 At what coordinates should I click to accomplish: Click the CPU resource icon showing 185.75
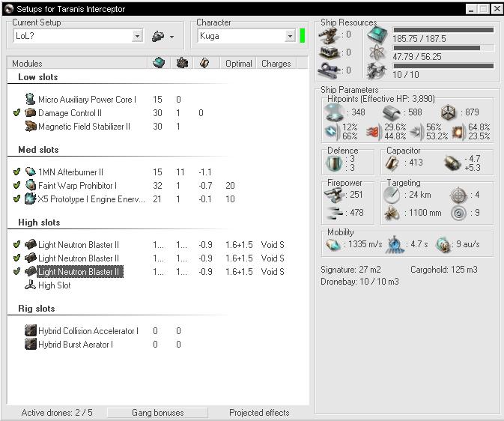(x=377, y=34)
